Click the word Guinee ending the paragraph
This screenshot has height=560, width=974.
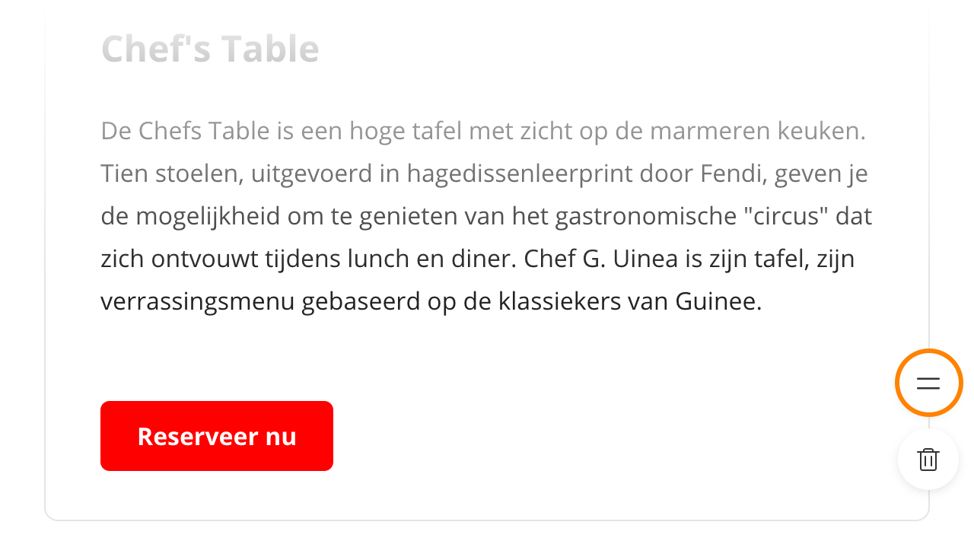click(718, 302)
